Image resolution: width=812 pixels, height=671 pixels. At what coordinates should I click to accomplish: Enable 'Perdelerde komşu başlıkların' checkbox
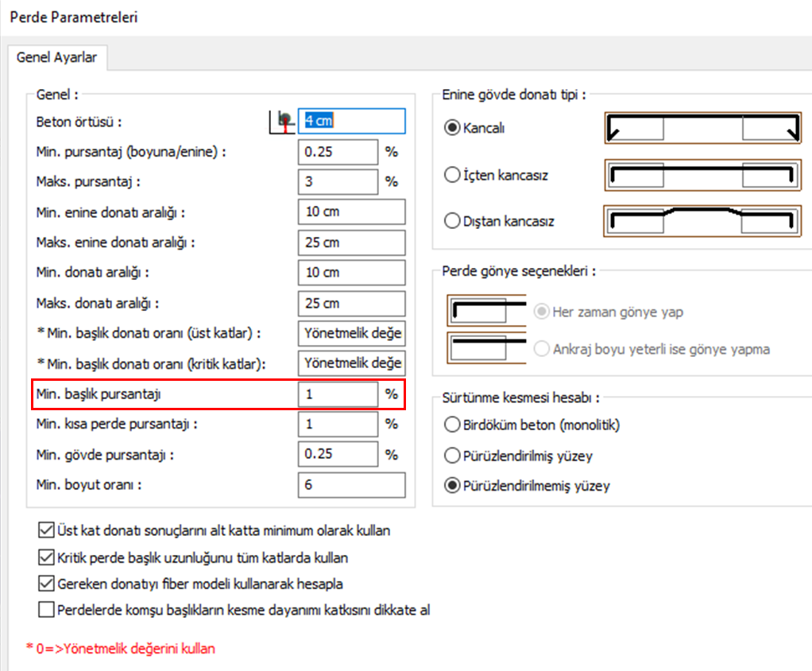click(46, 611)
